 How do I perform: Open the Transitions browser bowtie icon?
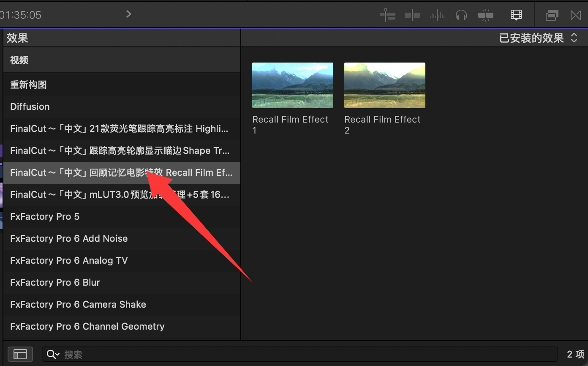click(x=575, y=15)
